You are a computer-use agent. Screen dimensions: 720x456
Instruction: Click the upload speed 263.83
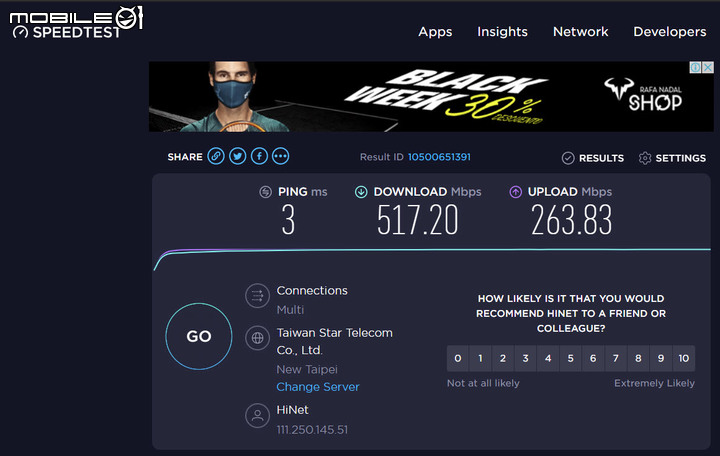[x=572, y=220]
